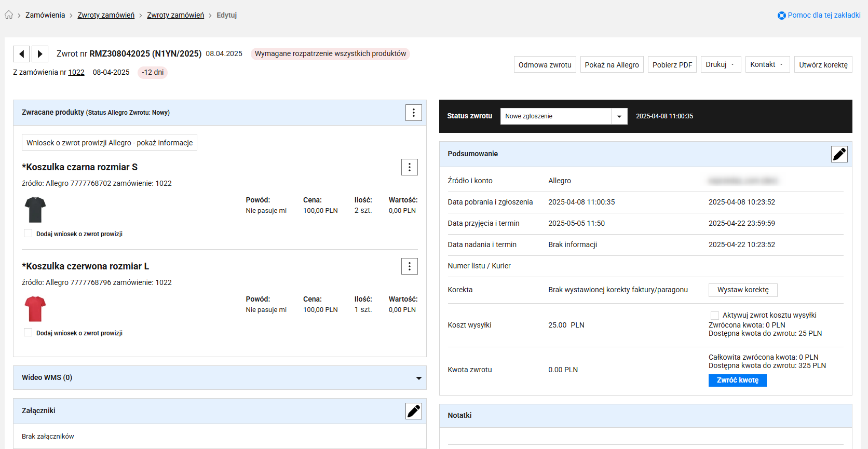This screenshot has width=868, height=449.
Task: Click the product title Koszulka czerwona rozmiar L
Action: click(85, 266)
